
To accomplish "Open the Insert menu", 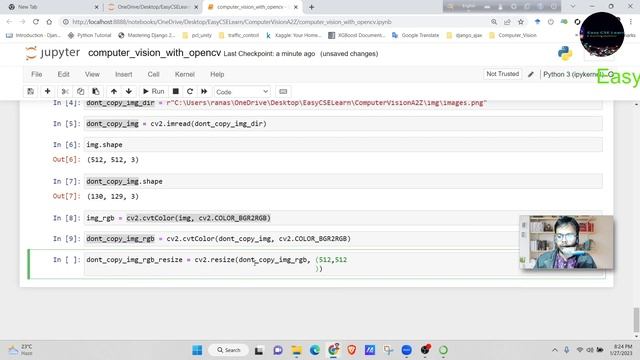I will (124, 74).
